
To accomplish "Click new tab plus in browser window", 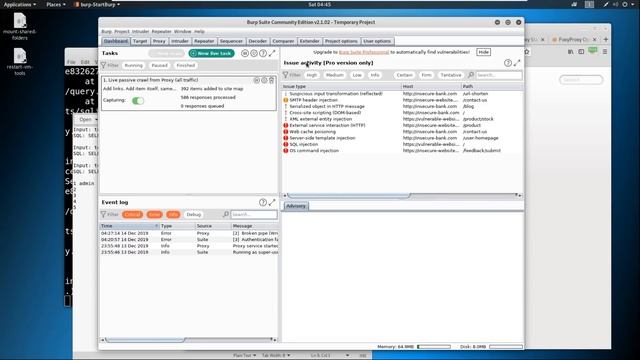I will 606,39.
